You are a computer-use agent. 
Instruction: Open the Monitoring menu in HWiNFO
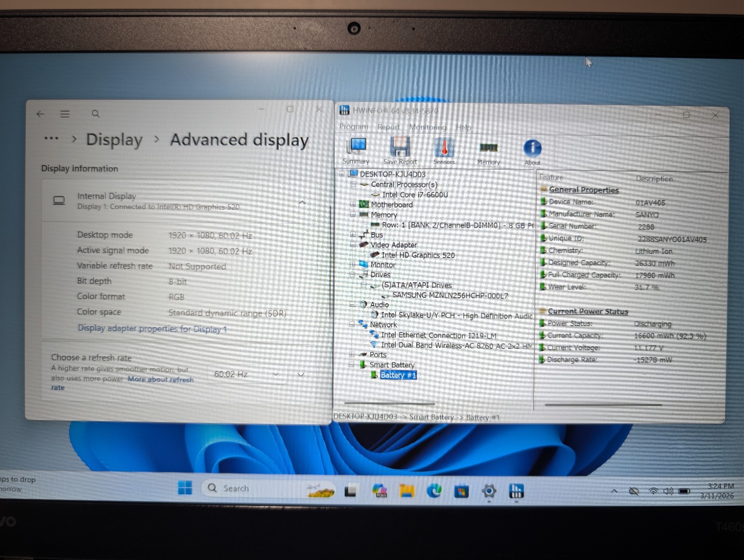click(427, 127)
